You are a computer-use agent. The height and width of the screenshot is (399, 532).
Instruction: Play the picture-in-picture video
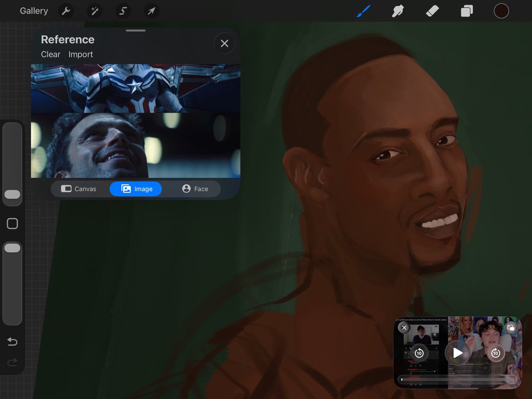pyautogui.click(x=458, y=353)
